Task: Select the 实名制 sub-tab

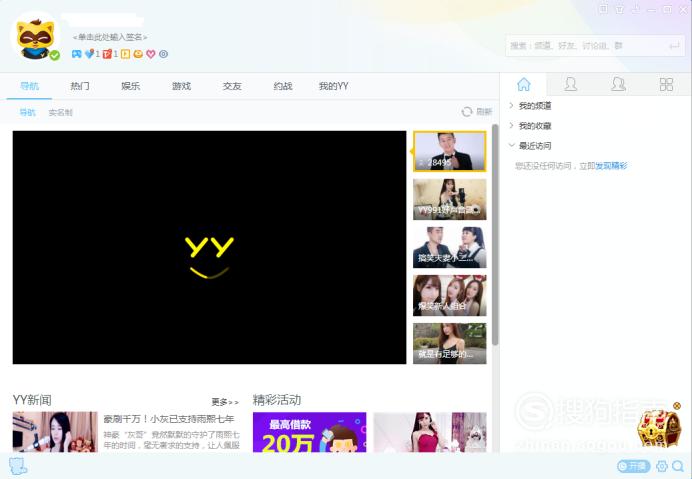Action: (60, 113)
